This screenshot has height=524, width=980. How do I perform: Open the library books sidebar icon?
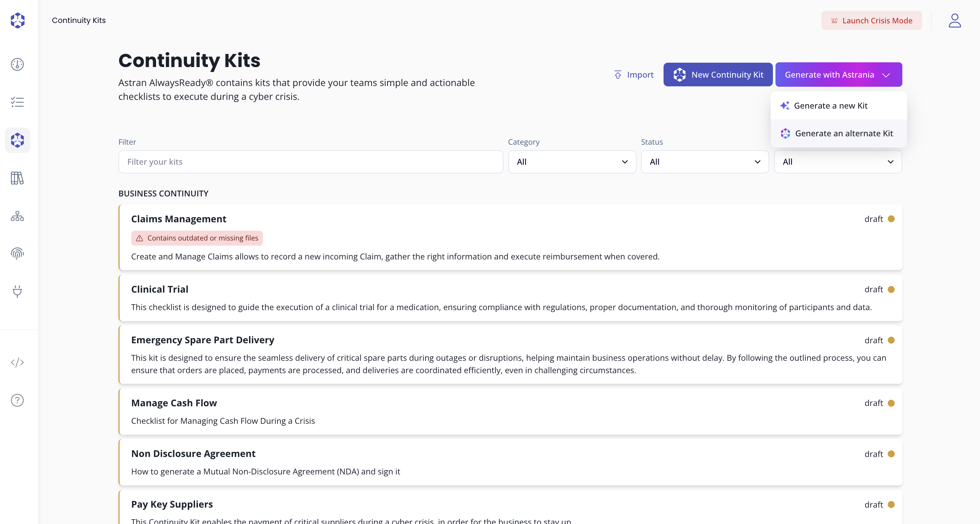point(17,178)
